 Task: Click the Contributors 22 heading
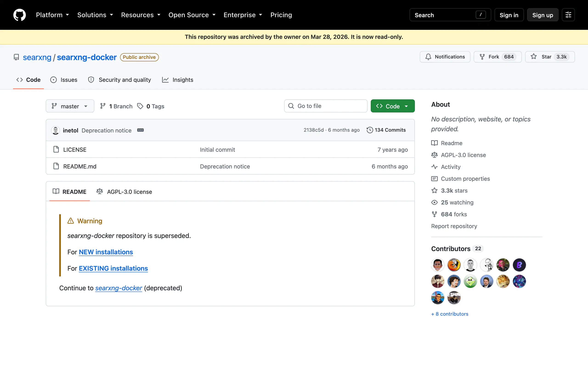pos(457,248)
